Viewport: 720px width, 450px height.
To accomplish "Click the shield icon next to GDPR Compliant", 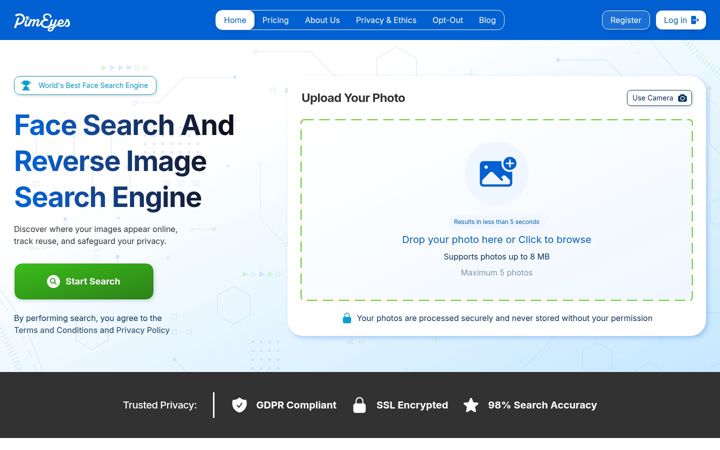I will point(239,405).
